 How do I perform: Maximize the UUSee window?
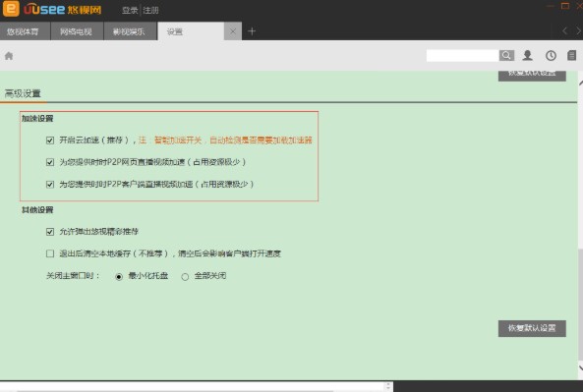tap(565, 6)
